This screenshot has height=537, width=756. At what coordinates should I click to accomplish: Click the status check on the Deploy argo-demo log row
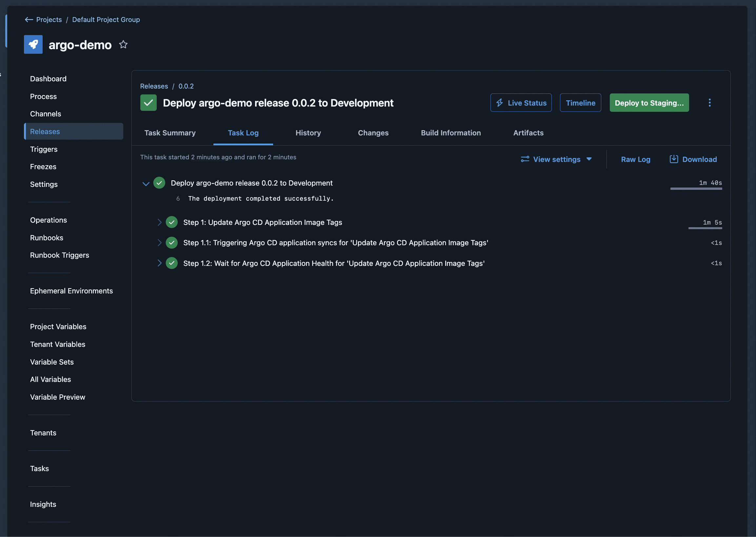(159, 183)
